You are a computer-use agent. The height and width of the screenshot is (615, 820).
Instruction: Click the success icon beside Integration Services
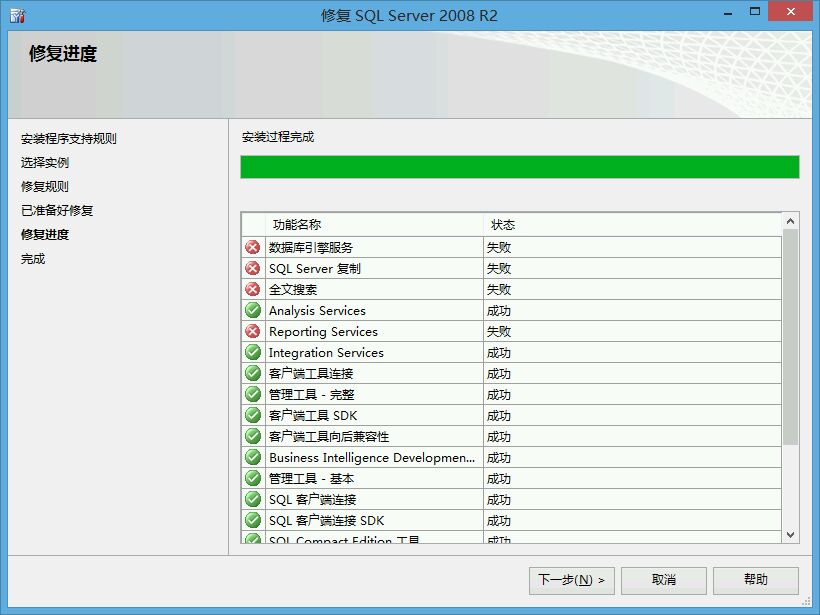[x=253, y=352]
